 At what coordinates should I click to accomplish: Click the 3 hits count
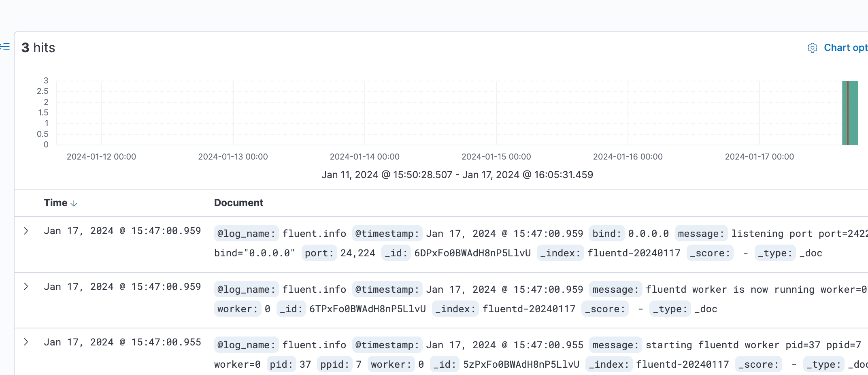click(x=38, y=48)
